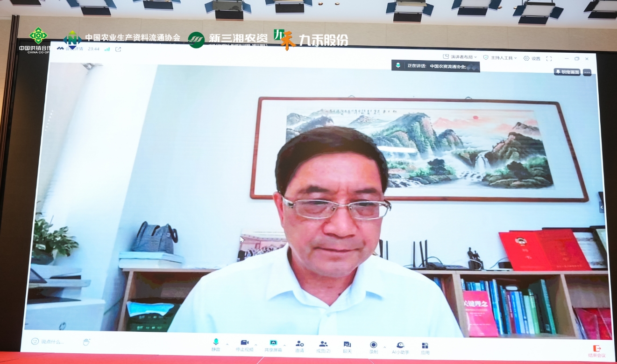This screenshot has width=617, height=364.
Task: Click the 说点什么 message input field
Action: (x=52, y=342)
